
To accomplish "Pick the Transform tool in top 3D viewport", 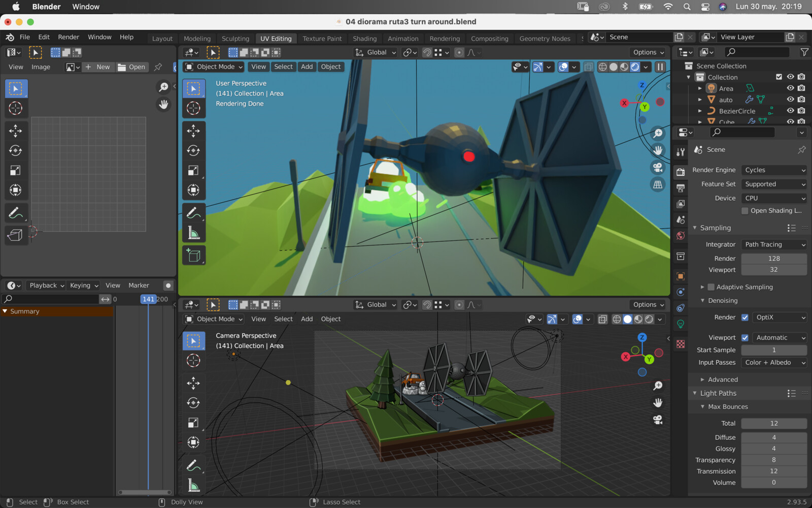I will click(193, 190).
